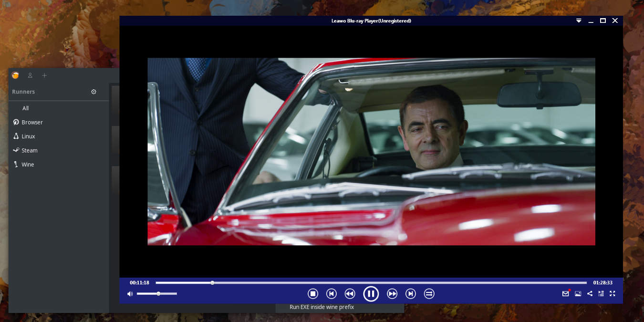Open the playlist panel
The width and height of the screenshot is (644, 322).
(x=601, y=293)
